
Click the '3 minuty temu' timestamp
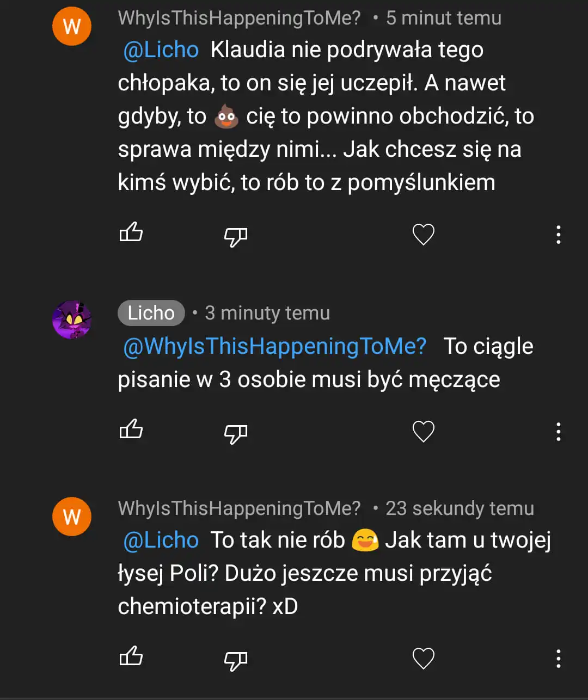point(266,313)
